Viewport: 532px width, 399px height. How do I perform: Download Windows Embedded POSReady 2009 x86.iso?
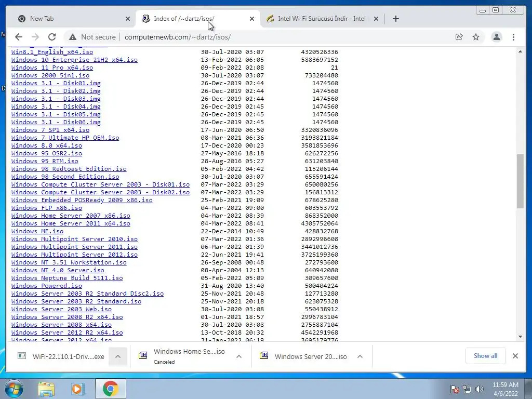coord(82,200)
